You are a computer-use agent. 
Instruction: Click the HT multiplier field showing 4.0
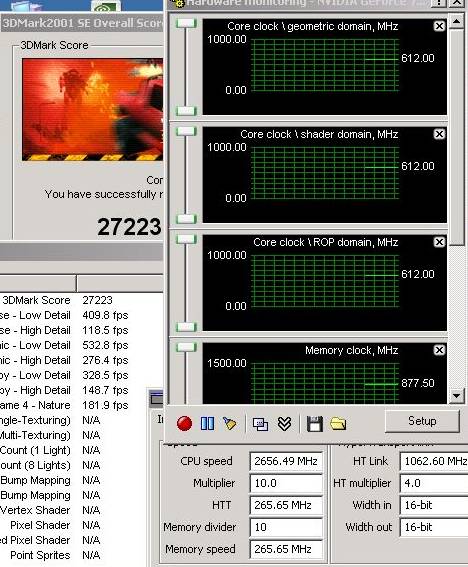[x=434, y=483]
